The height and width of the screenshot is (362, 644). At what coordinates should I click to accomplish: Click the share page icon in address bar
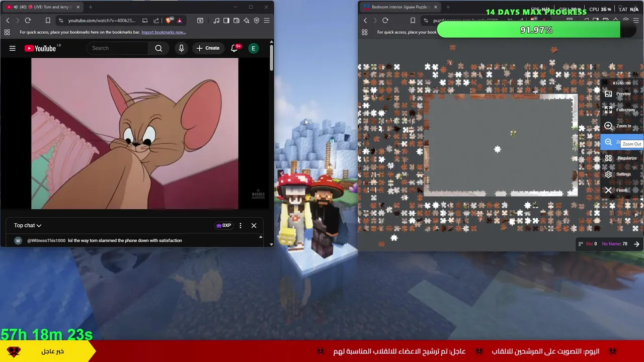point(156,21)
